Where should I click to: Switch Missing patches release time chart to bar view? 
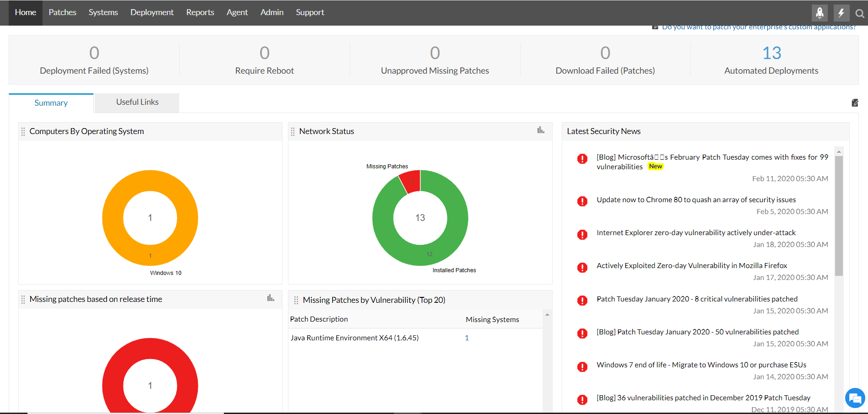pyautogui.click(x=271, y=298)
